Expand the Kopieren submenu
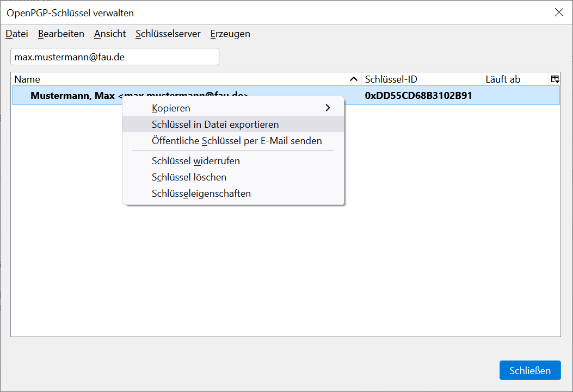573x392 pixels. pyautogui.click(x=327, y=108)
